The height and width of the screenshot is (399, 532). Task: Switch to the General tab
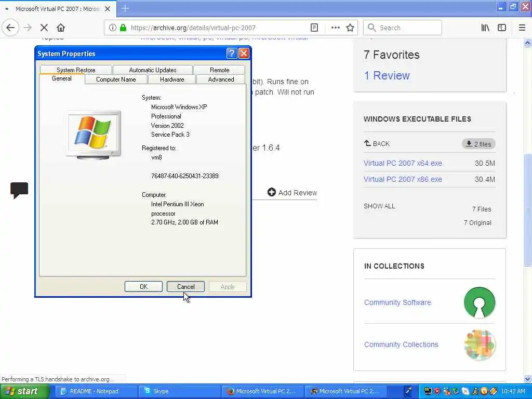click(x=62, y=79)
